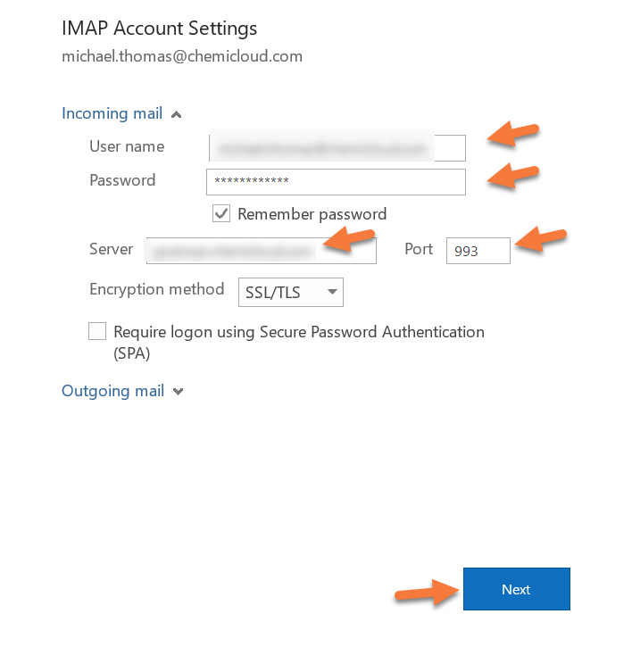The width and height of the screenshot is (632, 672).
Task: Click the User name field label
Action: pos(127,146)
